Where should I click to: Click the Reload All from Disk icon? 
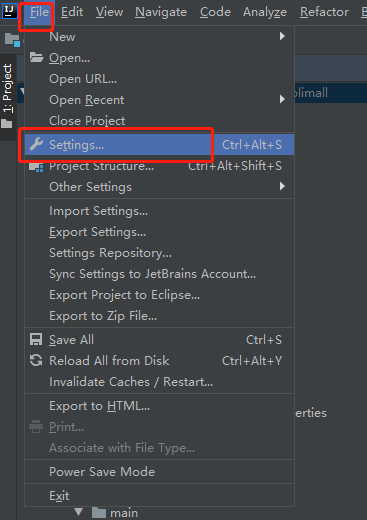click(x=36, y=360)
